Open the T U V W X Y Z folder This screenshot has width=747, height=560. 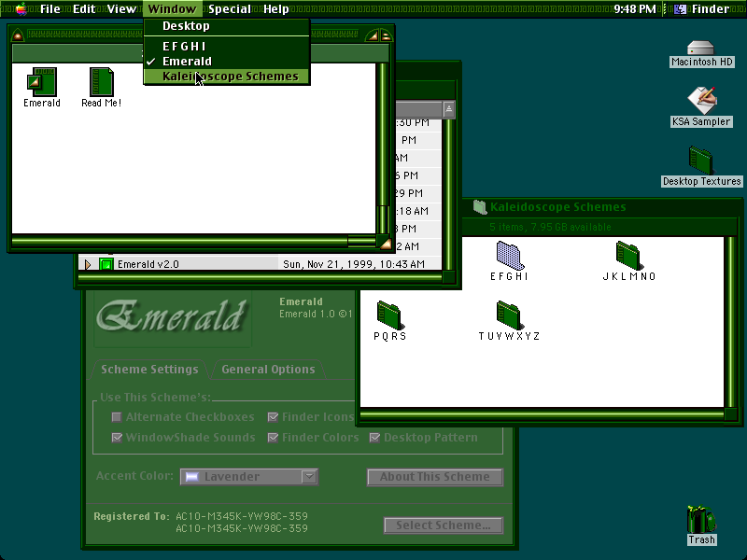click(x=509, y=315)
